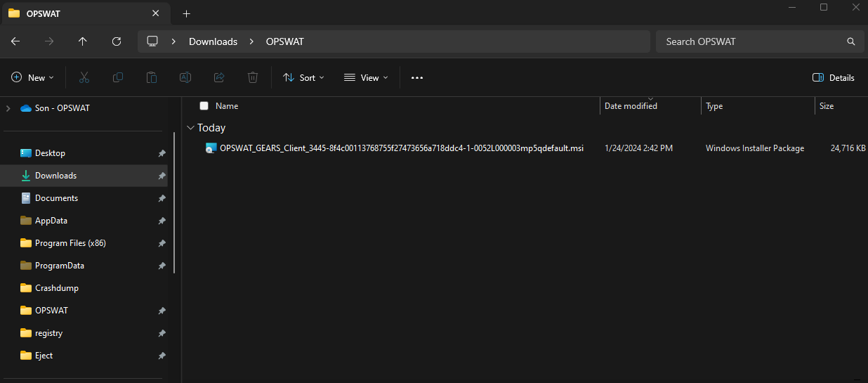Viewport: 868px width, 383px height.
Task: Open Date modified column filter dropdown
Action: click(x=650, y=99)
